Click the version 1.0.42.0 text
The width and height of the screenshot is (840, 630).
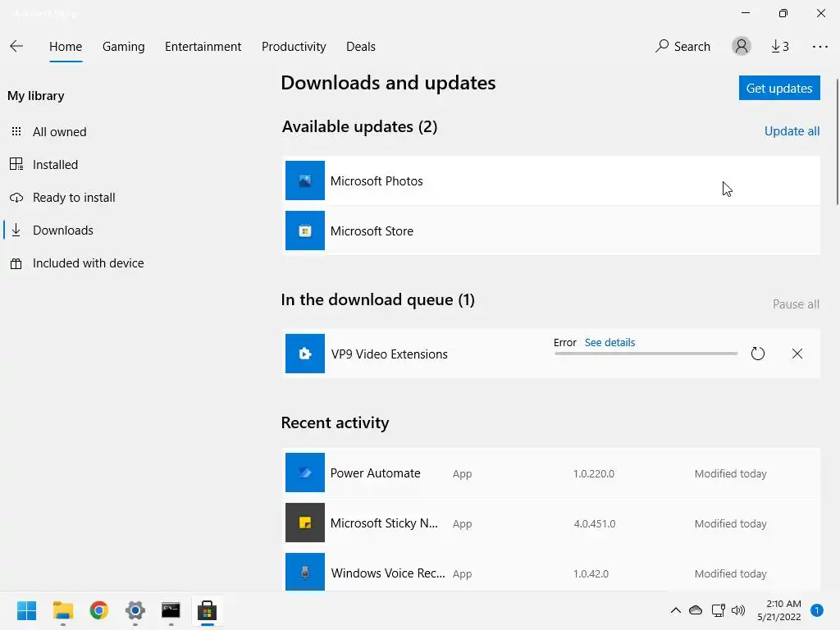(591, 573)
